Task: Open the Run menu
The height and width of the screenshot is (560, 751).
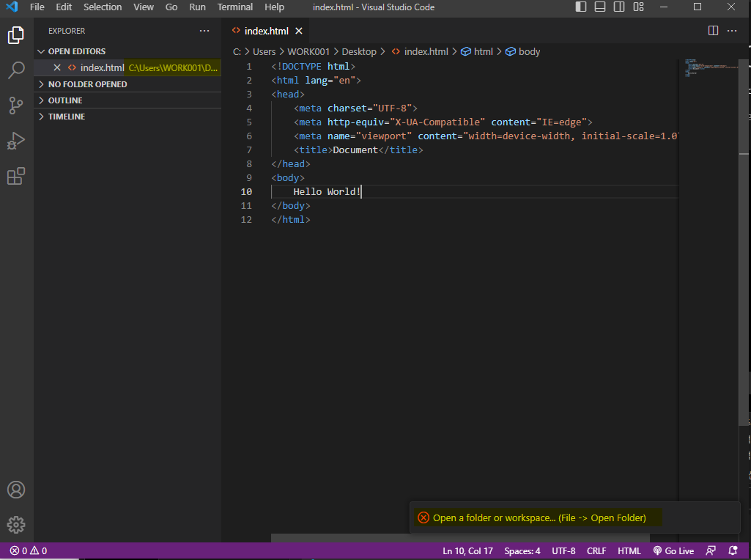Action: (x=197, y=7)
